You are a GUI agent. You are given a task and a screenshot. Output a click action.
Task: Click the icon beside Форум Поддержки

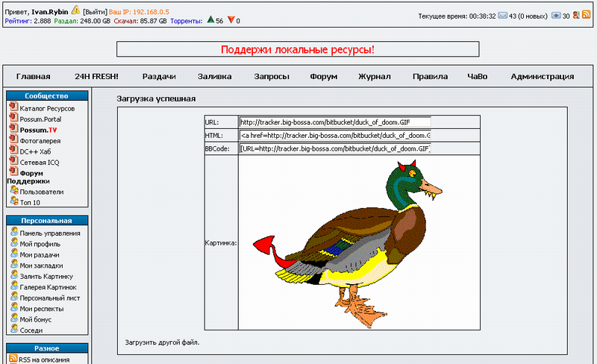pyautogui.click(x=13, y=171)
